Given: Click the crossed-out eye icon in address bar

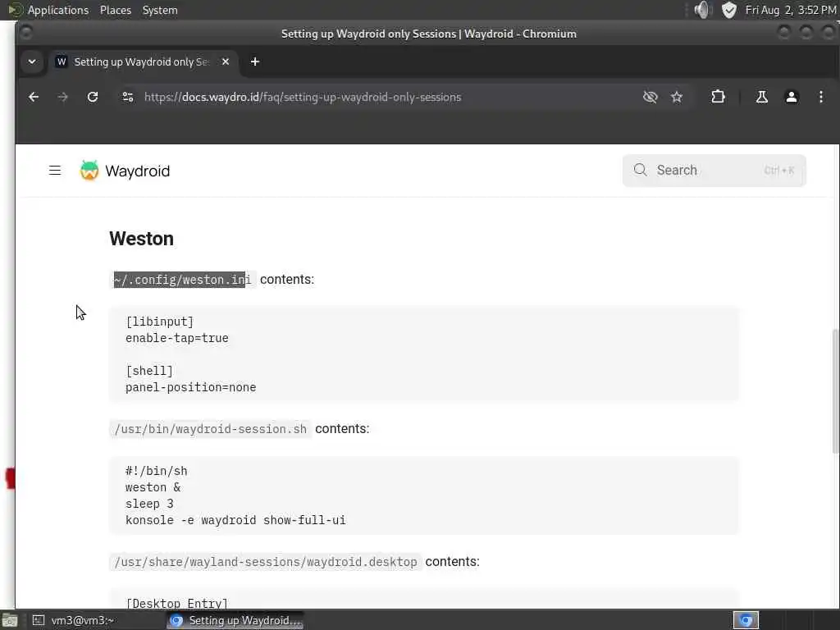Looking at the screenshot, I should point(650,97).
